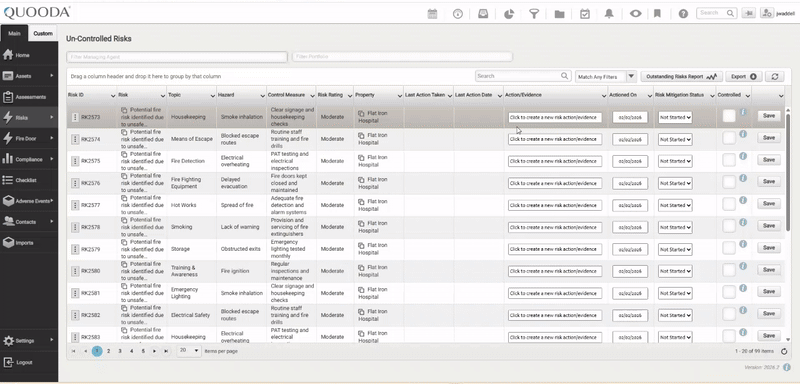
Task: Click the grid vertical scrollbar
Action: [x=789, y=173]
